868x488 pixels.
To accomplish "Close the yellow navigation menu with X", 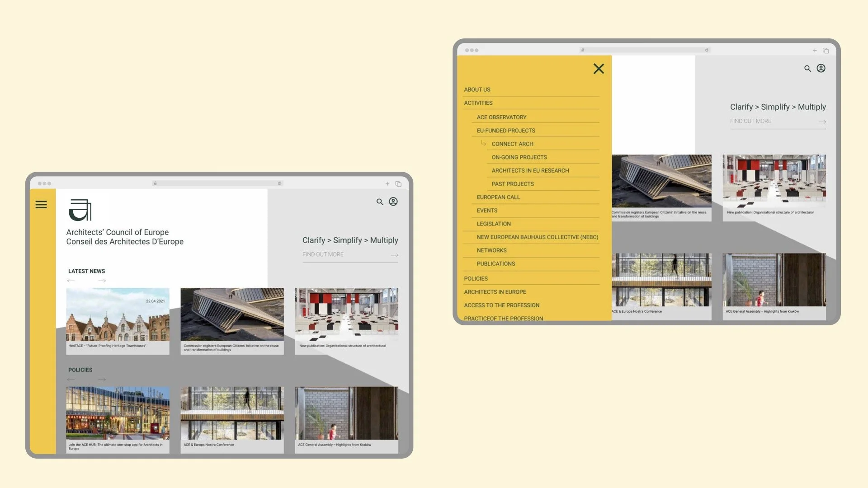I will pyautogui.click(x=599, y=69).
